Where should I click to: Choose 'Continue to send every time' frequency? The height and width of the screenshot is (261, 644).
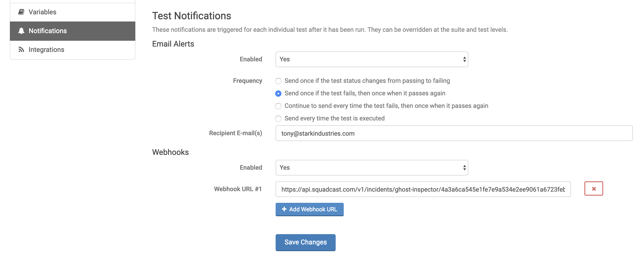click(278, 106)
